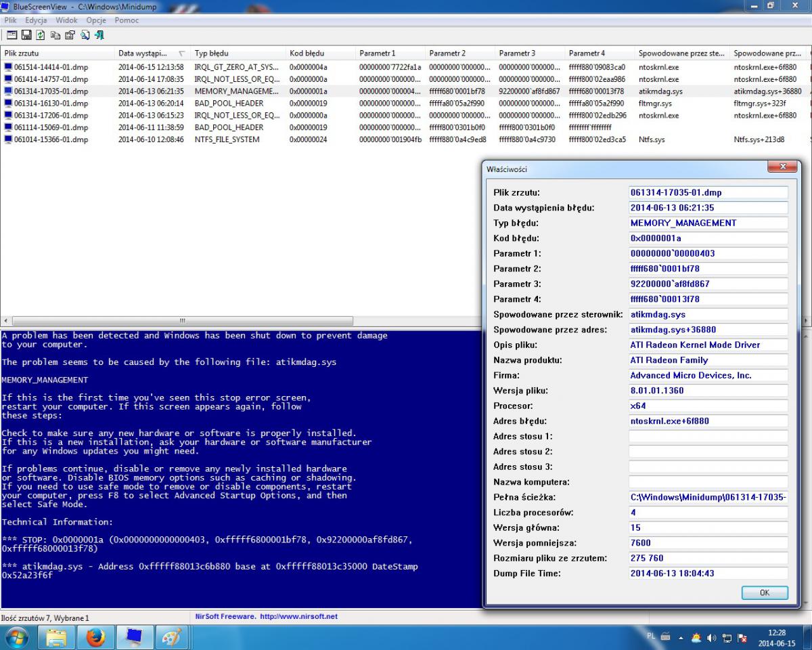Open the Edycja menu
The width and height of the screenshot is (812, 650).
[x=36, y=20]
